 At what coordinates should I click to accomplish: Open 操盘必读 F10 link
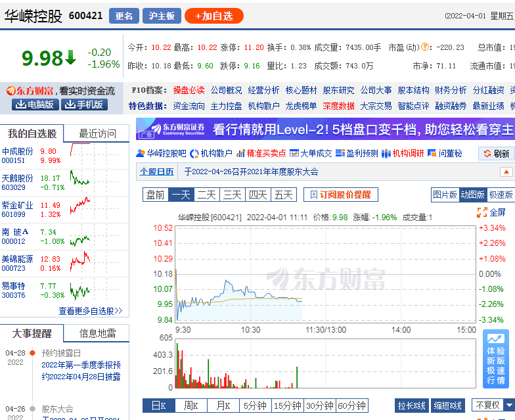pos(189,90)
